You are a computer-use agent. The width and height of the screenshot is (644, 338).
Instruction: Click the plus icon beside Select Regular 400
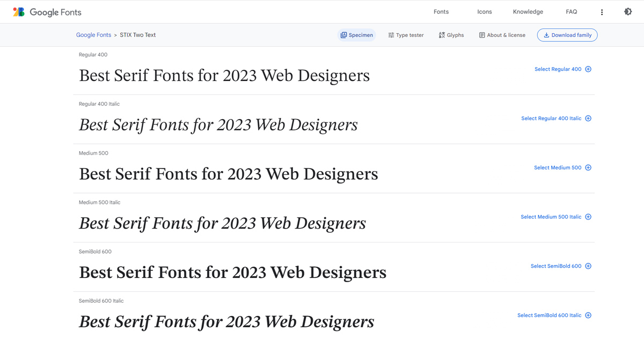pos(588,69)
